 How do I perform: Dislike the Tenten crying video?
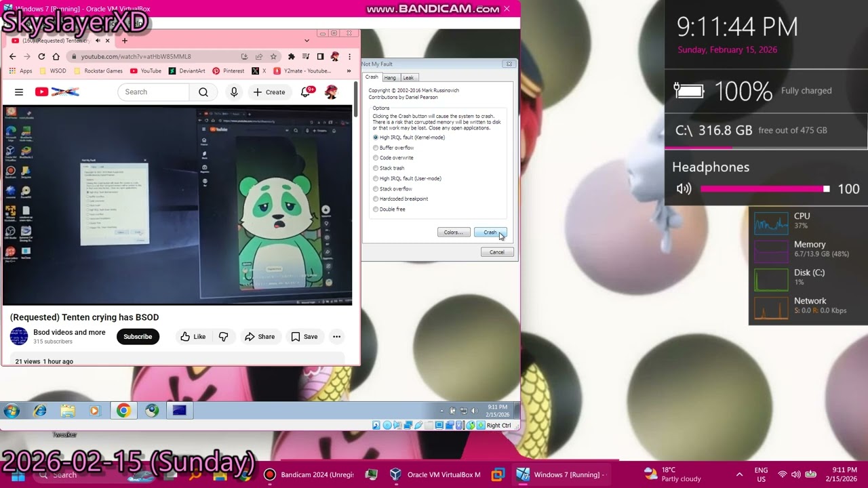click(x=223, y=337)
